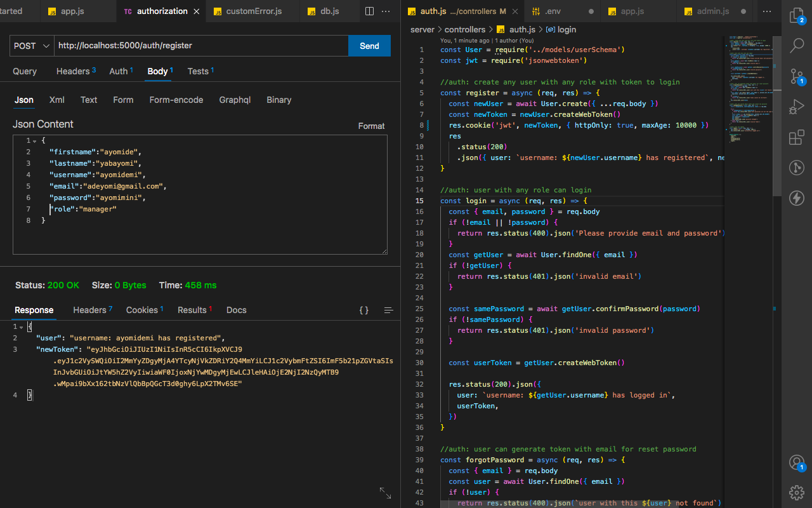The width and height of the screenshot is (812, 508).
Task: Select the Text body type tab
Action: point(89,100)
